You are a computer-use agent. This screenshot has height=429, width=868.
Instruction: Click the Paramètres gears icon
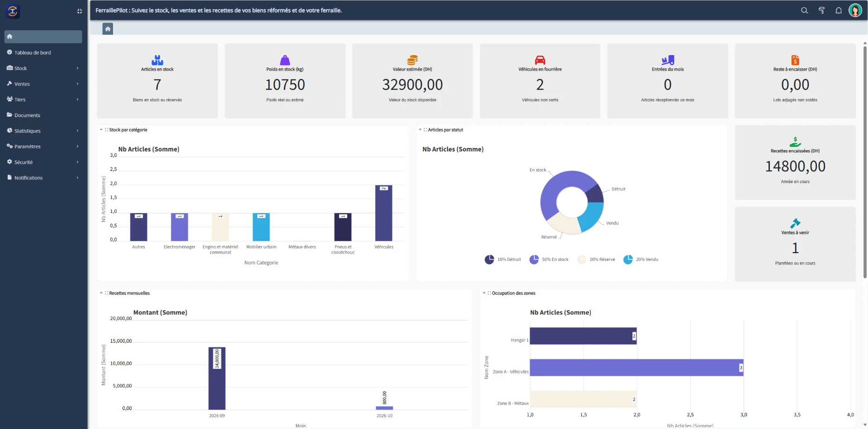coord(9,146)
